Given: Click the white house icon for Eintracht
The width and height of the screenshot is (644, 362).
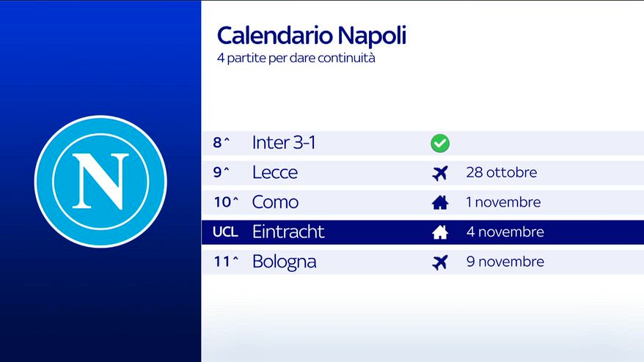Looking at the screenshot, I should point(439,232).
